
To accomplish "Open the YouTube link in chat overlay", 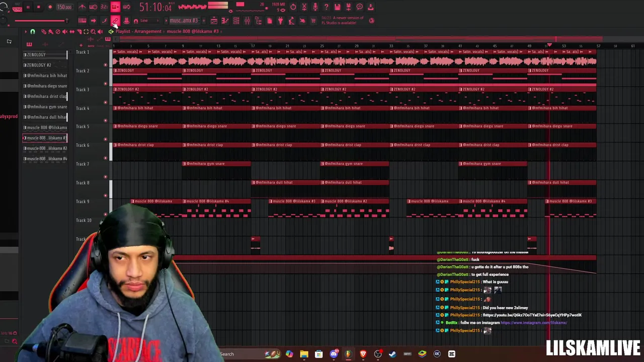I will tap(532, 315).
